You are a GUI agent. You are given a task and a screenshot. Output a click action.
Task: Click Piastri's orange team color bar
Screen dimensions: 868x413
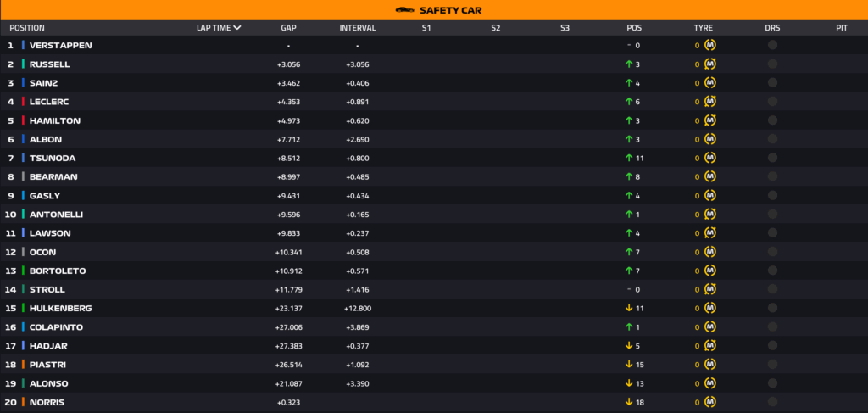(x=23, y=365)
